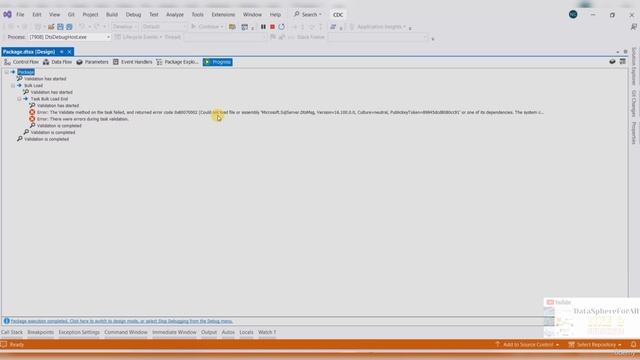The height and width of the screenshot is (360, 640).
Task: Click the blue arrow icon beside Bulk Load
Action: click(19, 85)
